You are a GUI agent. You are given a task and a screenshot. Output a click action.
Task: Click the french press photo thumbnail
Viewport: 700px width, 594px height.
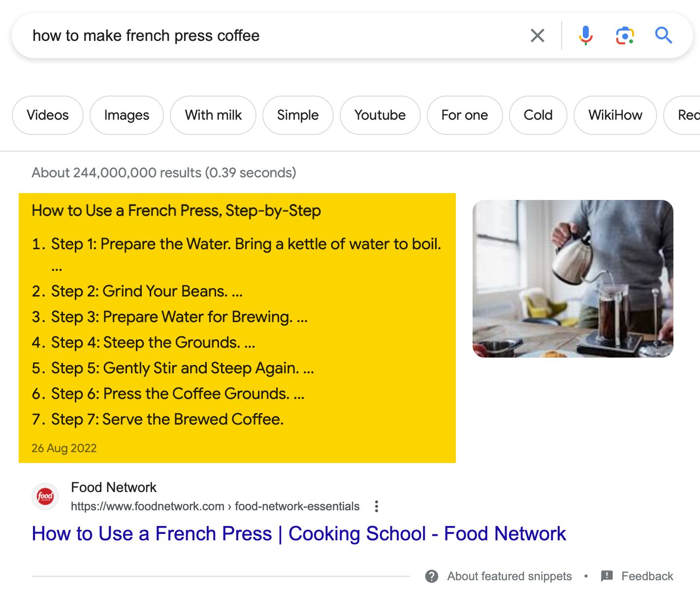(x=573, y=277)
